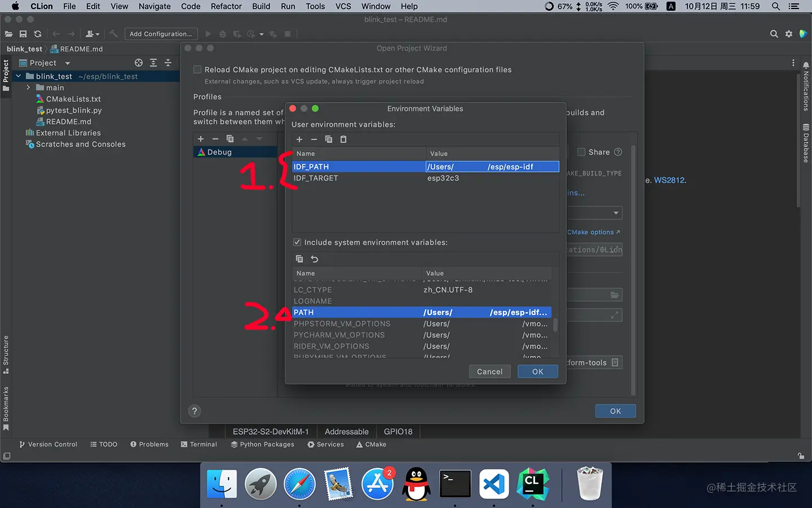Open Python Packages tool window
Screen dimensions: 812x508
(x=262, y=444)
